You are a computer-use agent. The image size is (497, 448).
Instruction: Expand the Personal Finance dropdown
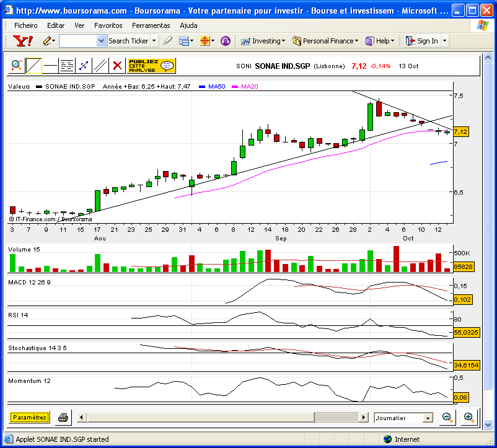tap(325, 41)
